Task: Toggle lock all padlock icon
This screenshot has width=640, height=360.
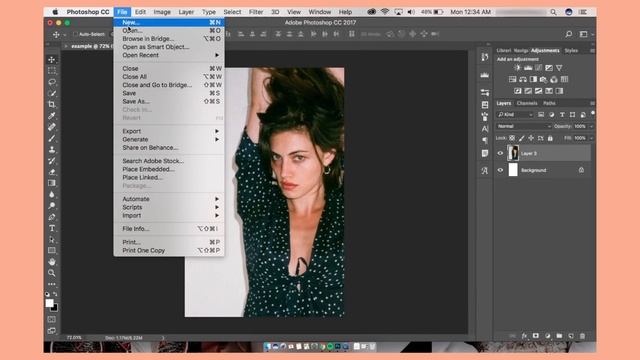Action: point(550,138)
